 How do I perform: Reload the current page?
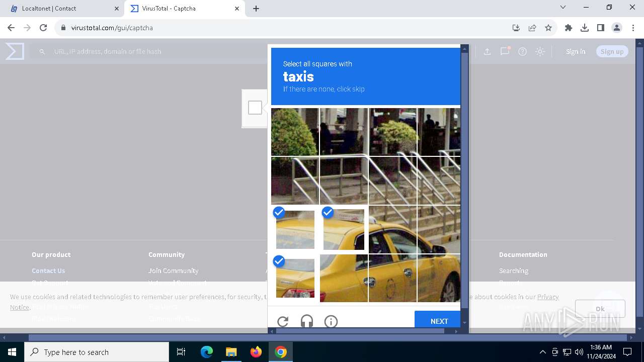pos(43,28)
